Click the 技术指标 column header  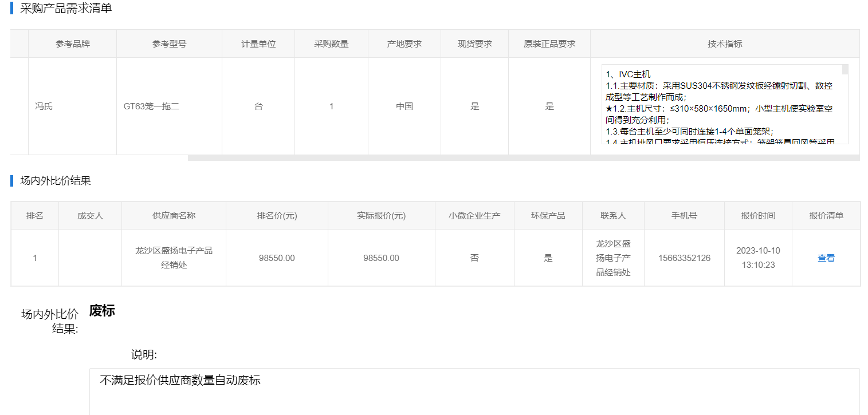(725, 44)
